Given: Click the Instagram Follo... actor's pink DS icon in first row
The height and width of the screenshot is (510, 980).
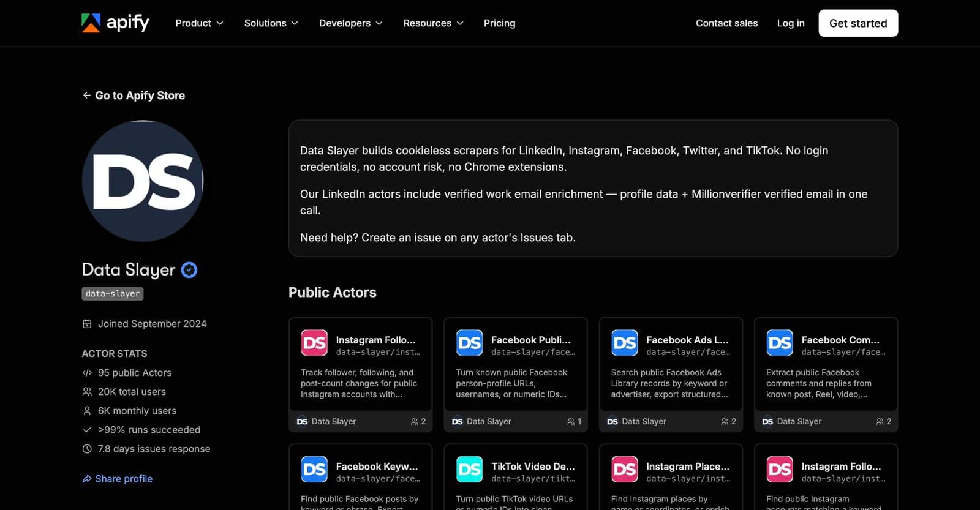Looking at the screenshot, I should click(314, 343).
